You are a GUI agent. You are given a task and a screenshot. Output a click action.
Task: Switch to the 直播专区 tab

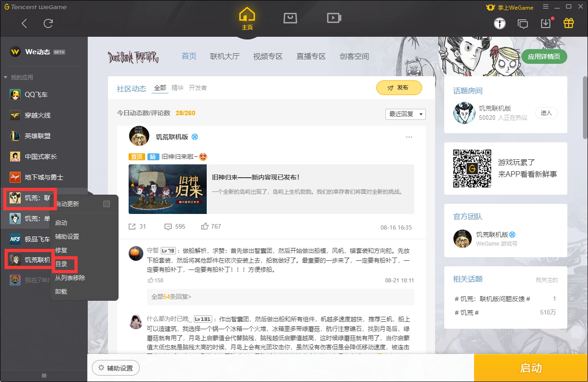coord(311,56)
